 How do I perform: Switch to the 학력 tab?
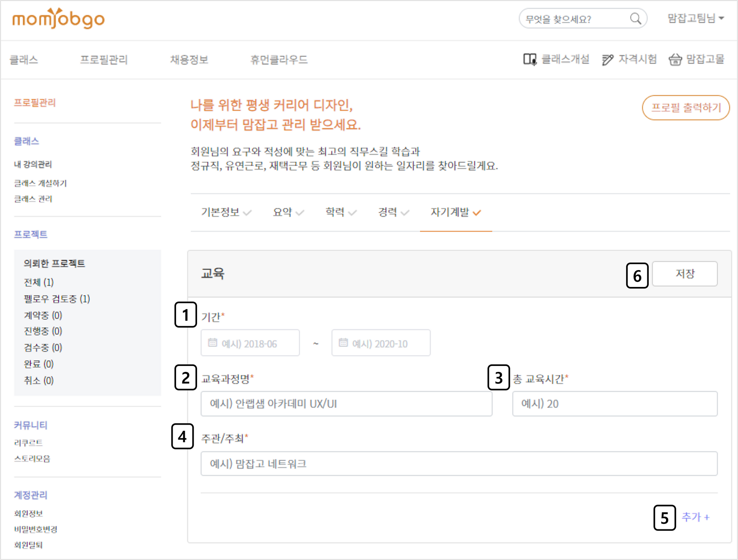[335, 212]
